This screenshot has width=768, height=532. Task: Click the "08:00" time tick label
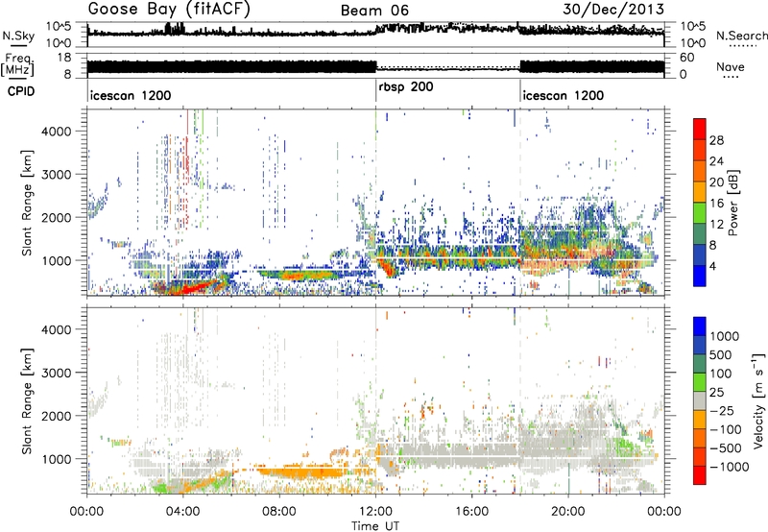(279, 512)
